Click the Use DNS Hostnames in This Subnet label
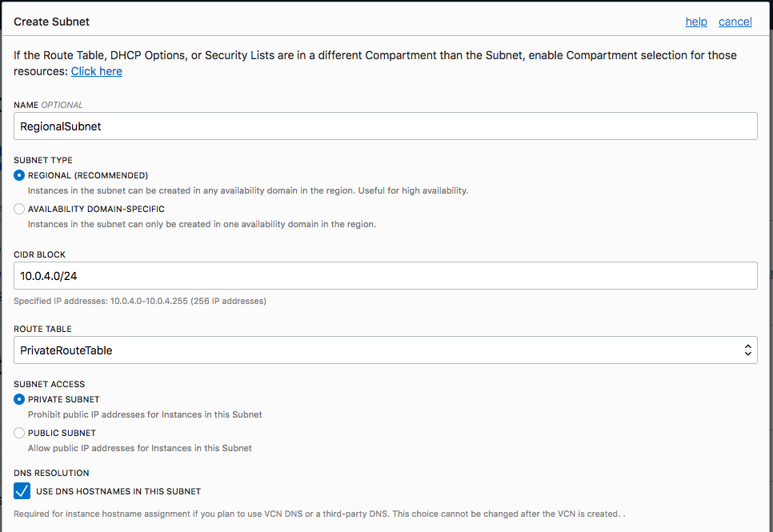This screenshot has height=532, width=773. pos(118,491)
